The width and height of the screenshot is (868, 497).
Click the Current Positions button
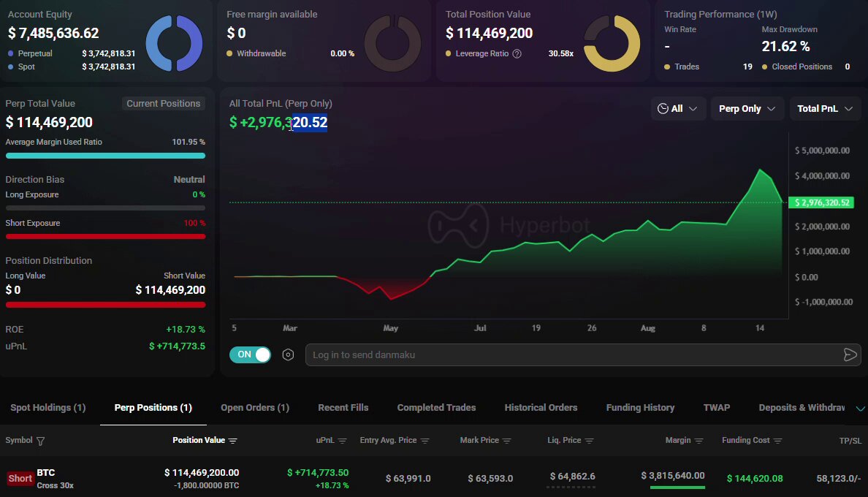pyautogui.click(x=164, y=104)
